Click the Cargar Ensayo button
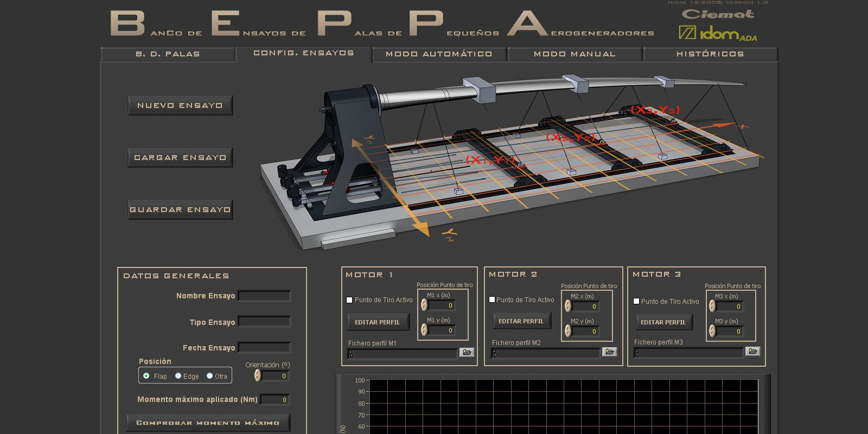This screenshot has height=434, width=868. 180,157
